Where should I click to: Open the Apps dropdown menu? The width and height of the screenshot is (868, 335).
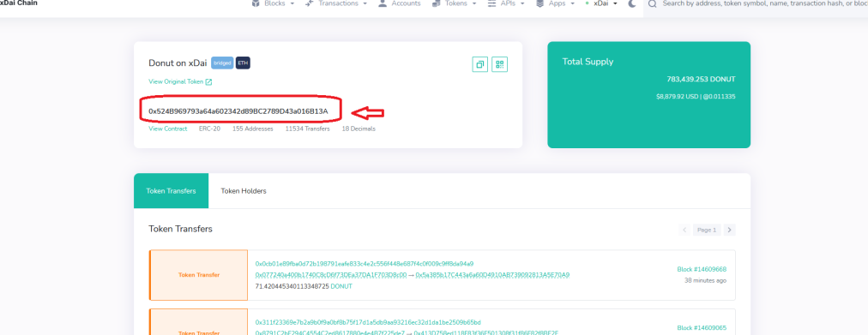click(555, 3)
